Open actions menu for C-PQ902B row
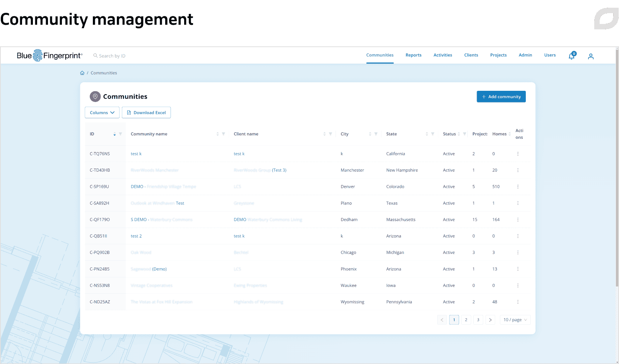This screenshot has width=619, height=364. pos(518,253)
